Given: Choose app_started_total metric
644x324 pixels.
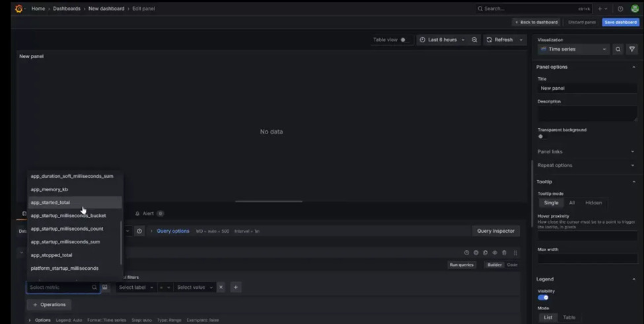Looking at the screenshot, I should click(75, 203).
